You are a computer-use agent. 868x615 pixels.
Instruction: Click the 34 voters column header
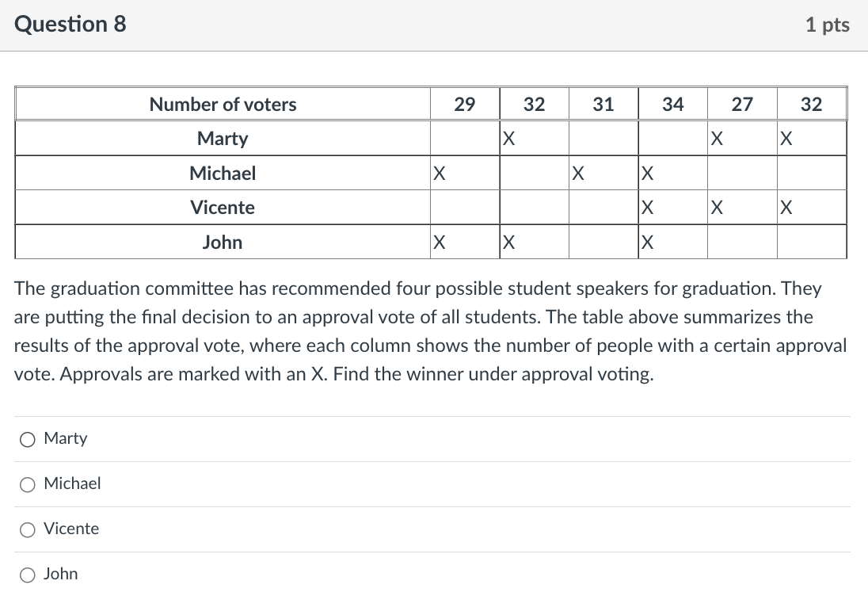(672, 105)
